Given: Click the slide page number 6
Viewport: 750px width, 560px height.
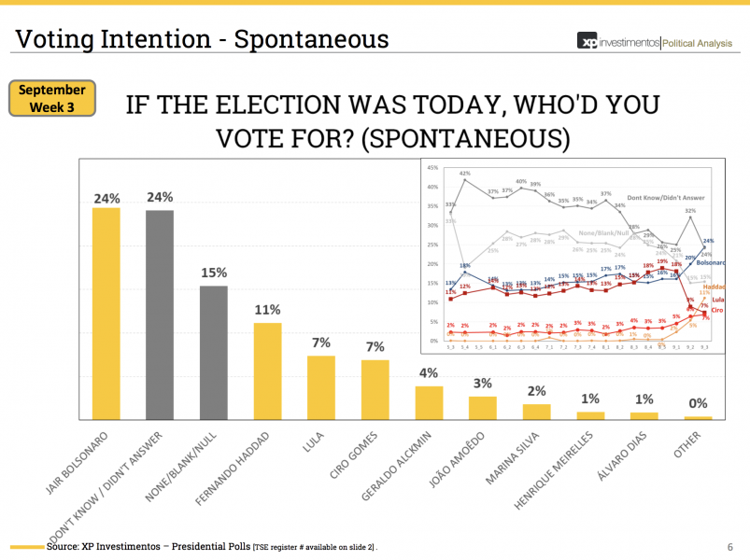Looking at the screenshot, I should tap(729, 546).
